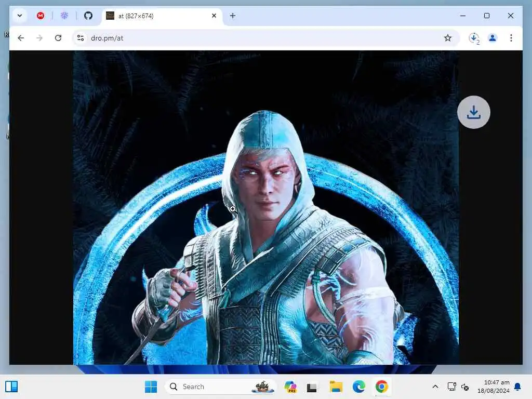Show hidden system tray icons
The width and height of the screenshot is (532, 399).
(435, 387)
